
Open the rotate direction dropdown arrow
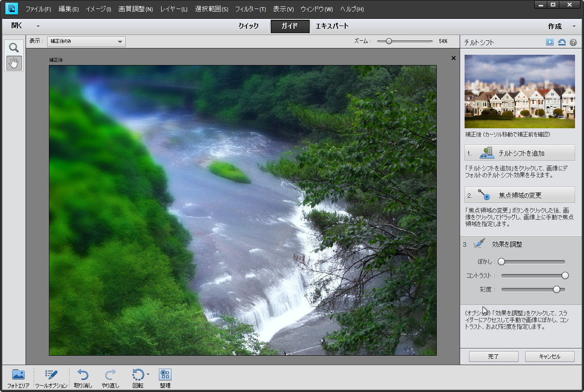[148, 374]
